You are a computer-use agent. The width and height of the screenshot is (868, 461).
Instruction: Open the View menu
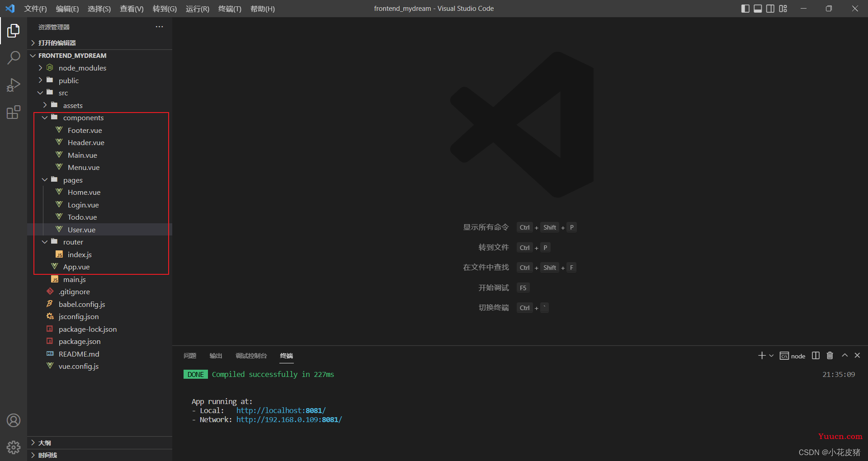[132, 9]
